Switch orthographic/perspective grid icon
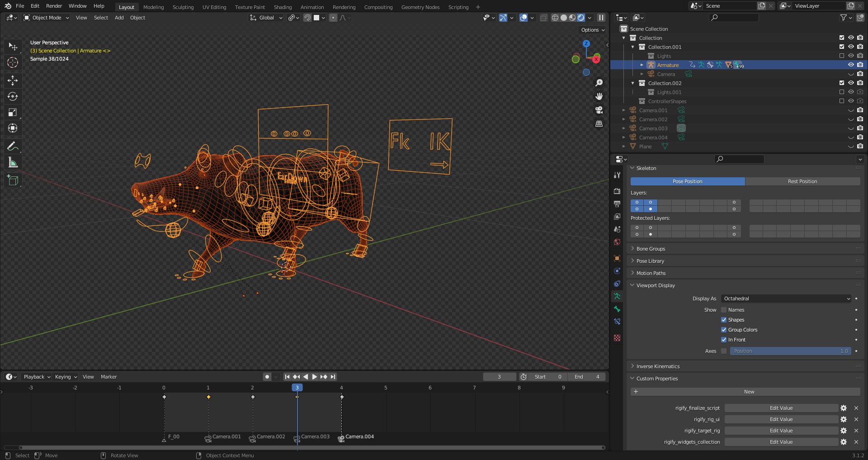Viewport: 868px width, 460px height. pos(599,123)
